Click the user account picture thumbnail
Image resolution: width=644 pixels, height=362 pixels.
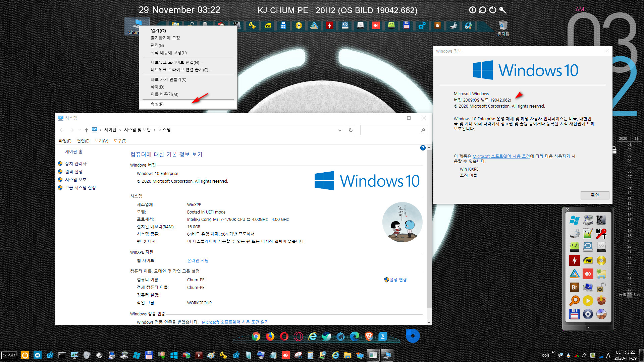tap(402, 222)
